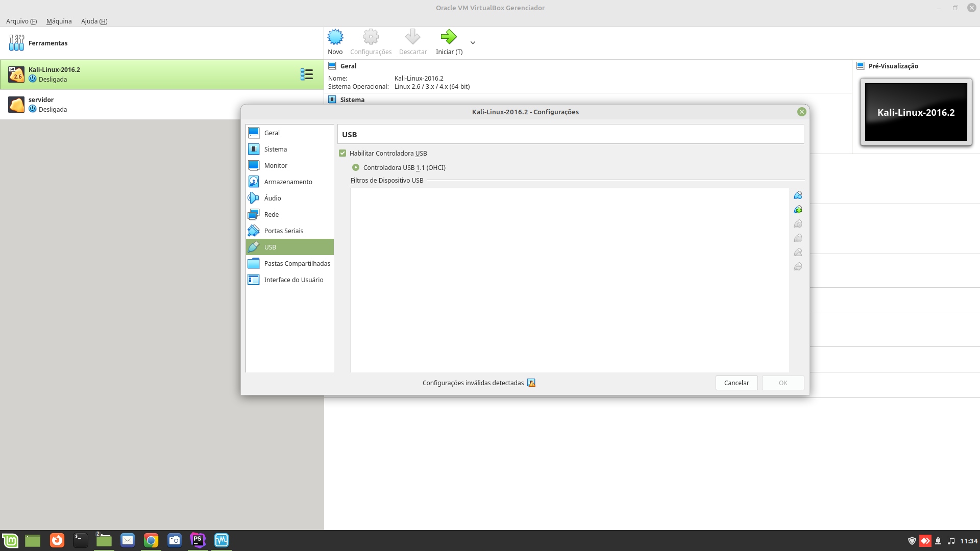Open the music note tray icon
The image size is (980, 551).
pyautogui.click(x=951, y=541)
